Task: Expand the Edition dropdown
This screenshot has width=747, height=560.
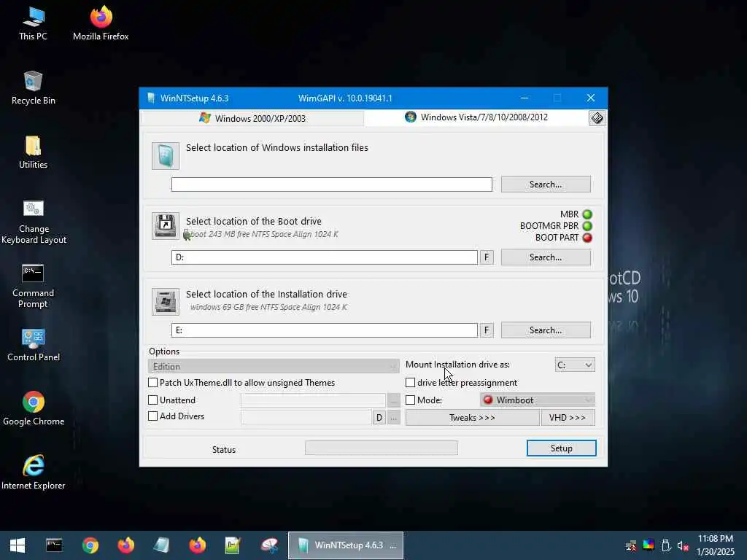Action: pyautogui.click(x=274, y=366)
